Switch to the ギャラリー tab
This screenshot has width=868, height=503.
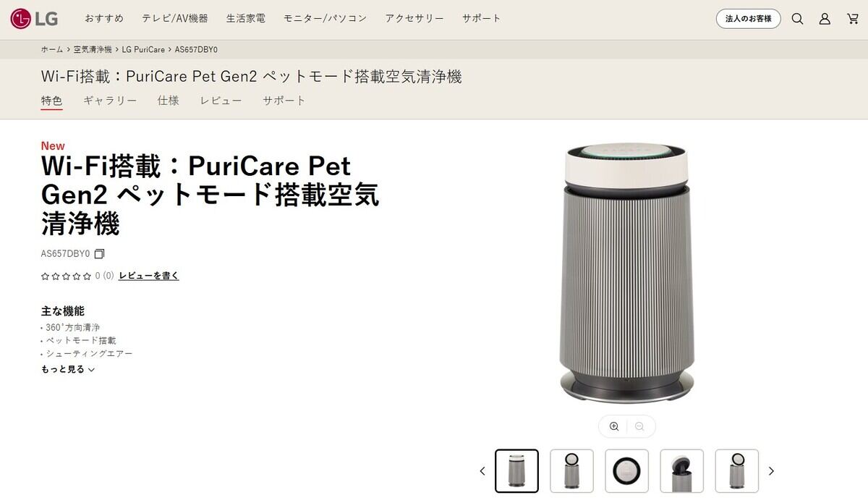[110, 101]
